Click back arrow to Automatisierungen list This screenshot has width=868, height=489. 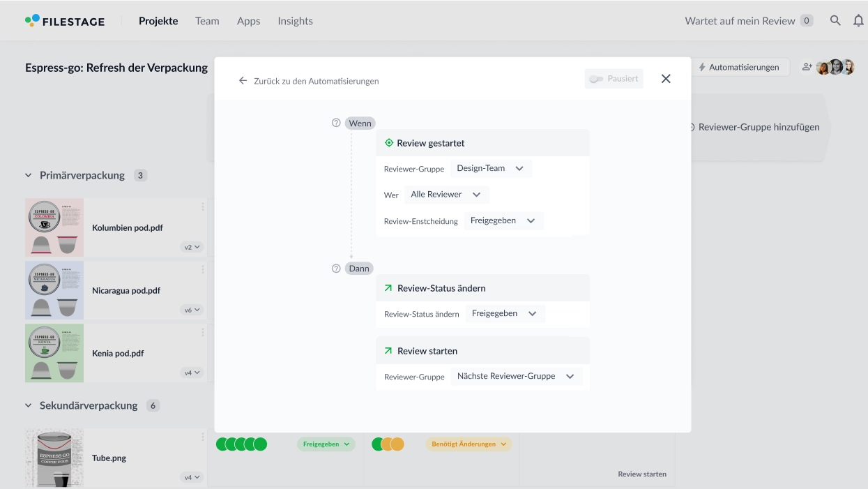click(x=243, y=81)
